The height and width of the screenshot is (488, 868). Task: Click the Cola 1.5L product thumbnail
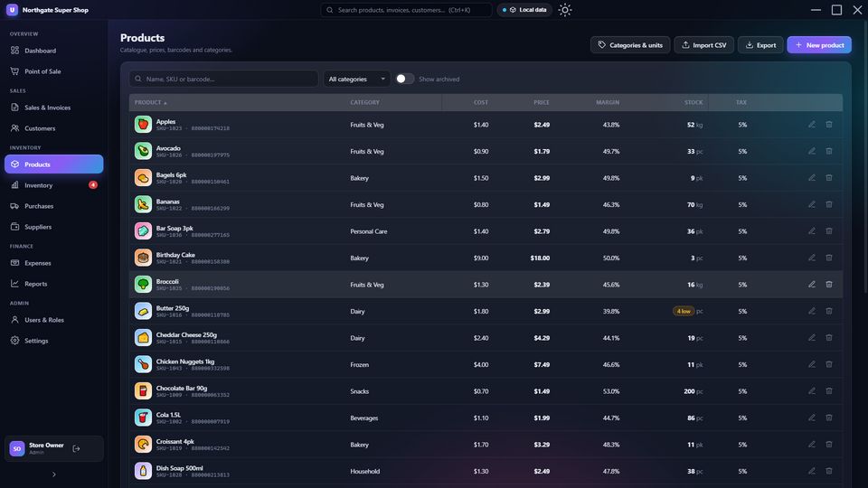143,418
